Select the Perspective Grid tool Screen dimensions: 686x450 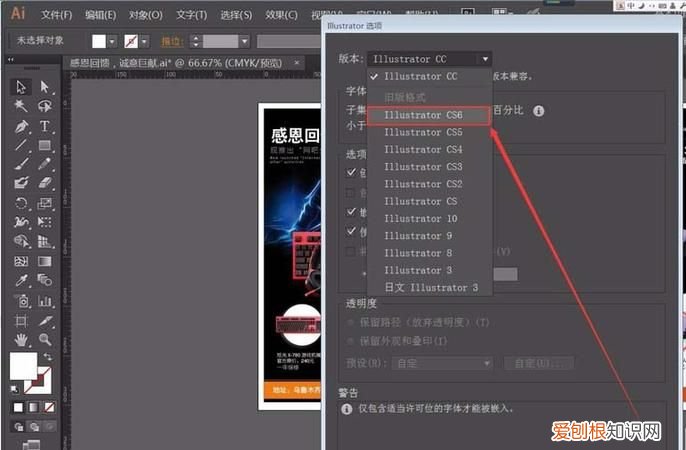coord(45,241)
